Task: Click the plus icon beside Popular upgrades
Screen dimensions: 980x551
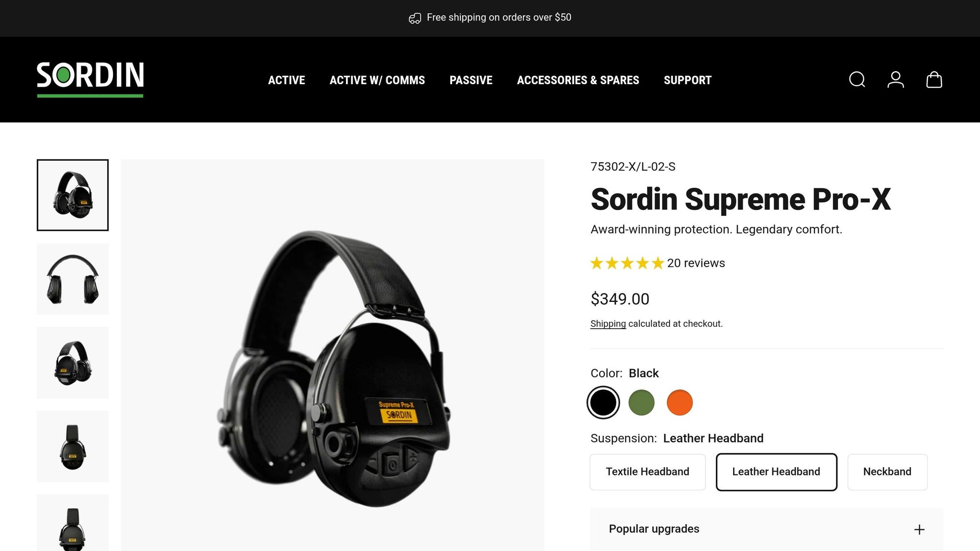Action: point(919,529)
